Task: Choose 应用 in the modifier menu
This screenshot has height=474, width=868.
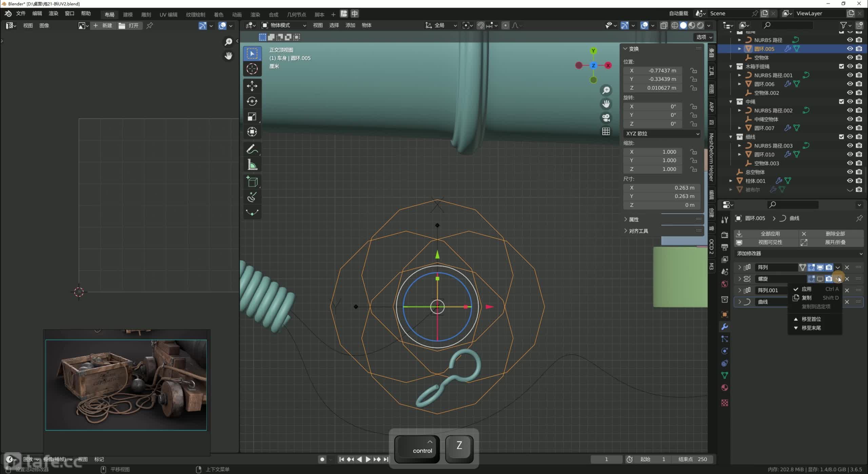Action: pos(815,289)
